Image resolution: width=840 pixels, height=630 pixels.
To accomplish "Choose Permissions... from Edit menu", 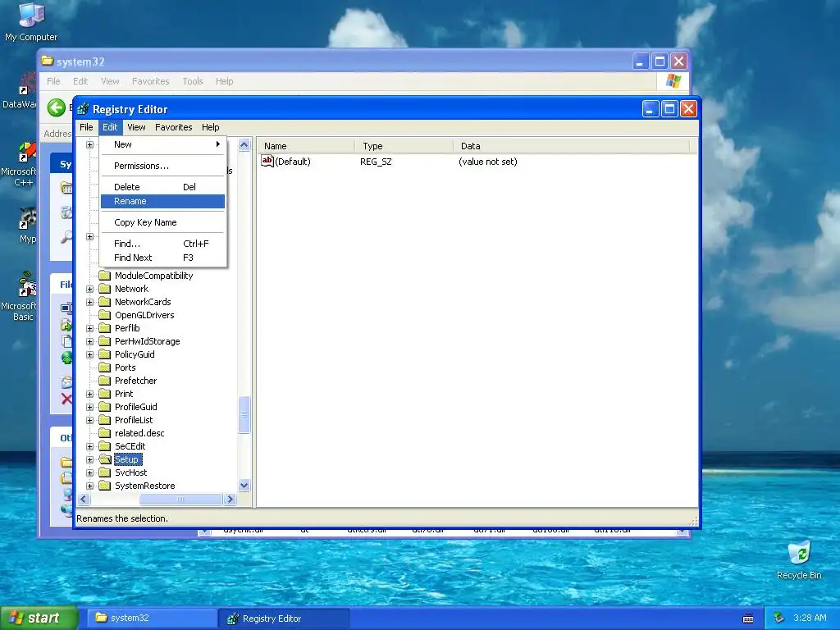I will tap(162, 166).
